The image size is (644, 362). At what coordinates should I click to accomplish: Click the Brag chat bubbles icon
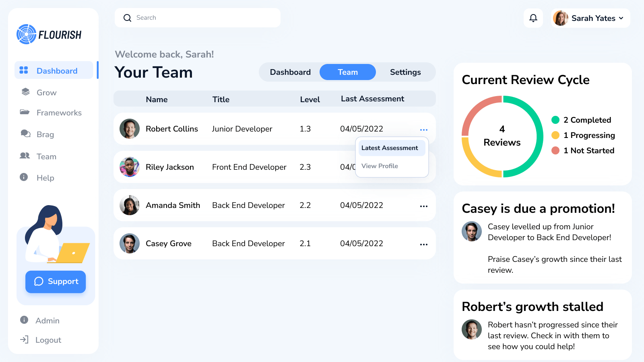click(26, 134)
